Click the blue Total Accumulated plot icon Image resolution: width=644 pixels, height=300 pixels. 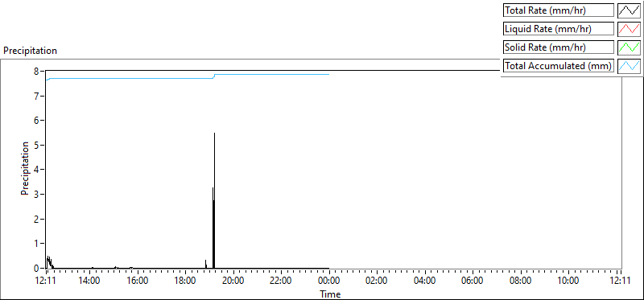coord(630,66)
